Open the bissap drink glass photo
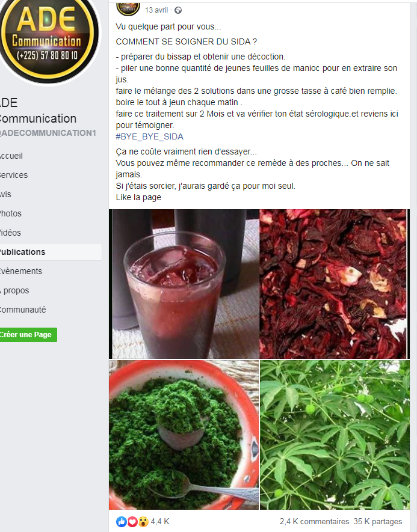 [184, 284]
